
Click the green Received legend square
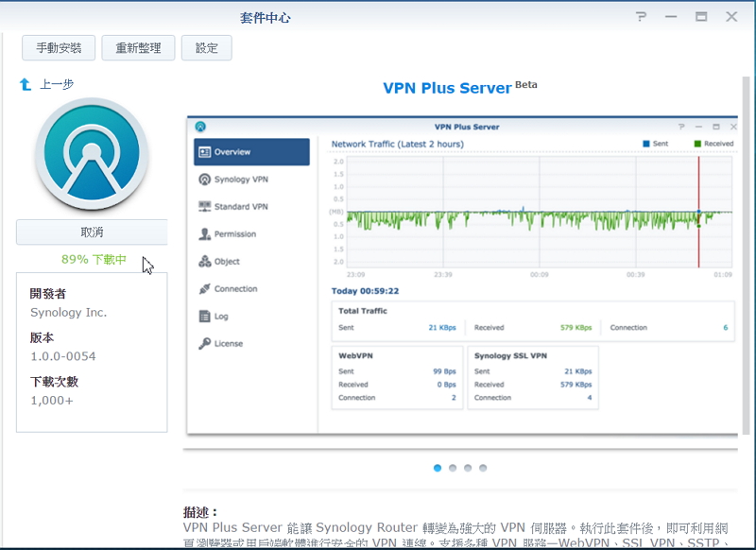pyautogui.click(x=697, y=144)
